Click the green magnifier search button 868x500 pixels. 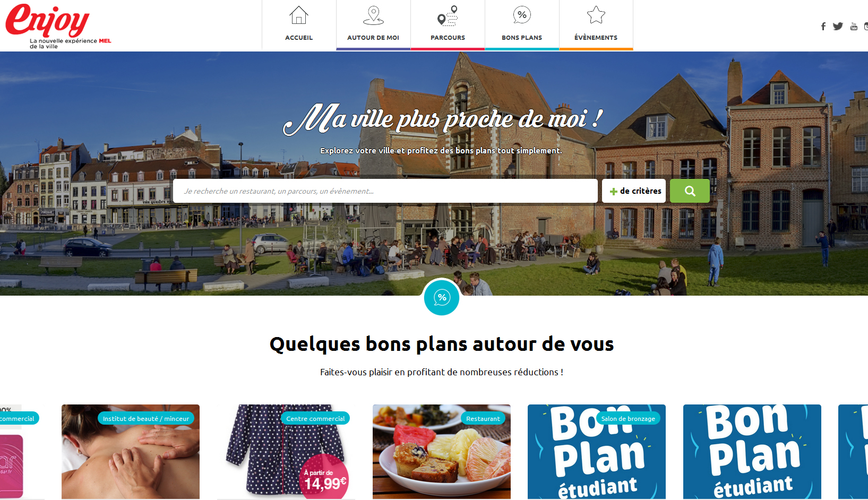(x=690, y=191)
